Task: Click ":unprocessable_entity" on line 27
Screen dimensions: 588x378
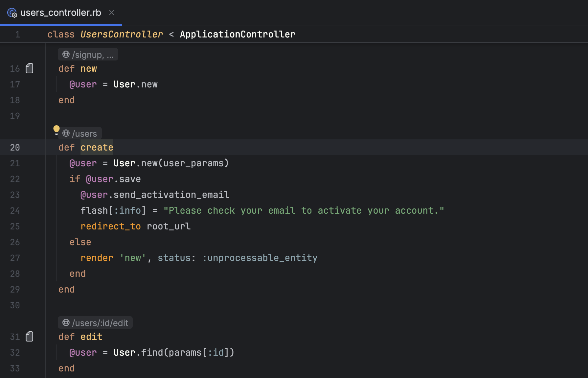Action: (x=260, y=258)
